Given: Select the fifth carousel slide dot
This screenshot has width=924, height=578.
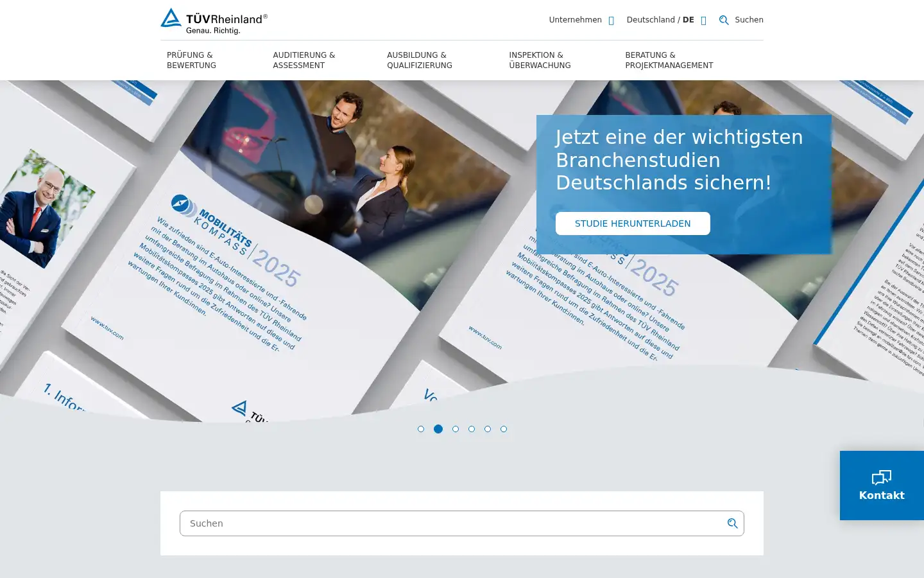Looking at the screenshot, I should 488,429.
